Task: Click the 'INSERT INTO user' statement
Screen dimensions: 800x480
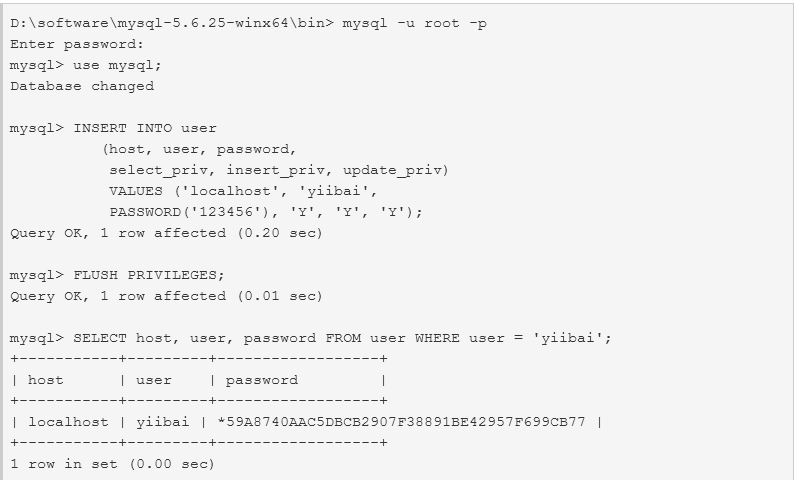Action: pos(145,128)
